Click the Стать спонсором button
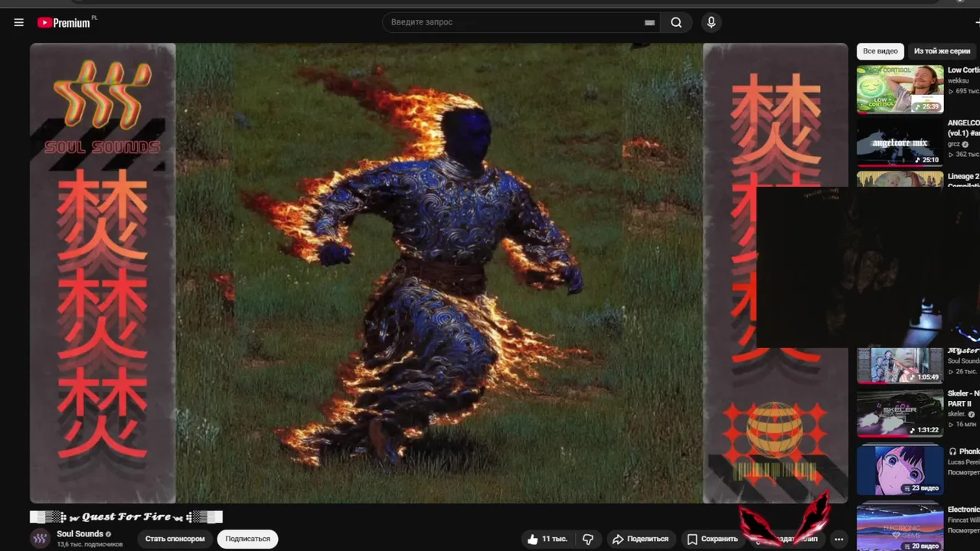Viewport: 980px width, 551px height. [x=175, y=539]
